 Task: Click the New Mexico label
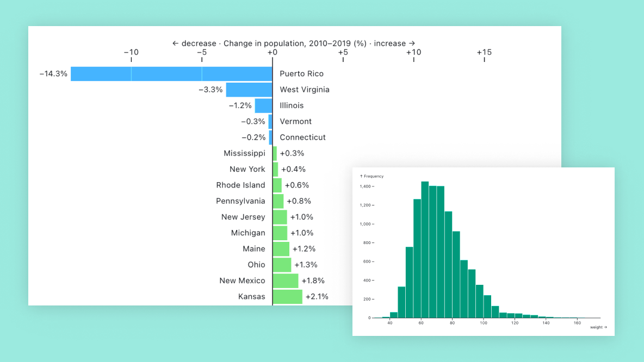pyautogui.click(x=243, y=280)
